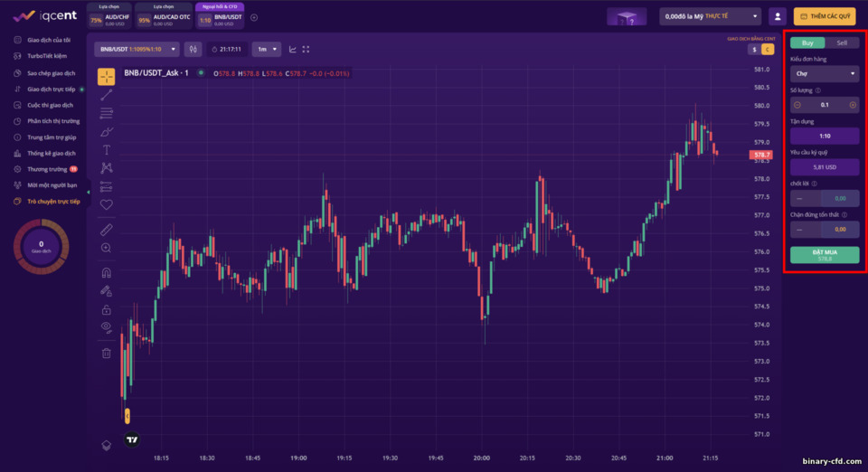The height and width of the screenshot is (472, 868).
Task: Toggle the magnet snap mode
Action: point(107,272)
